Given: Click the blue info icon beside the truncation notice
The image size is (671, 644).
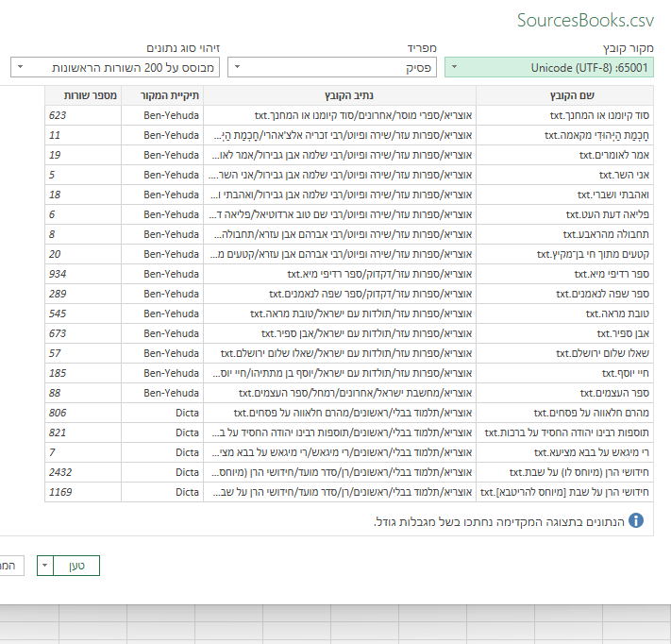Looking at the screenshot, I should [x=636, y=521].
